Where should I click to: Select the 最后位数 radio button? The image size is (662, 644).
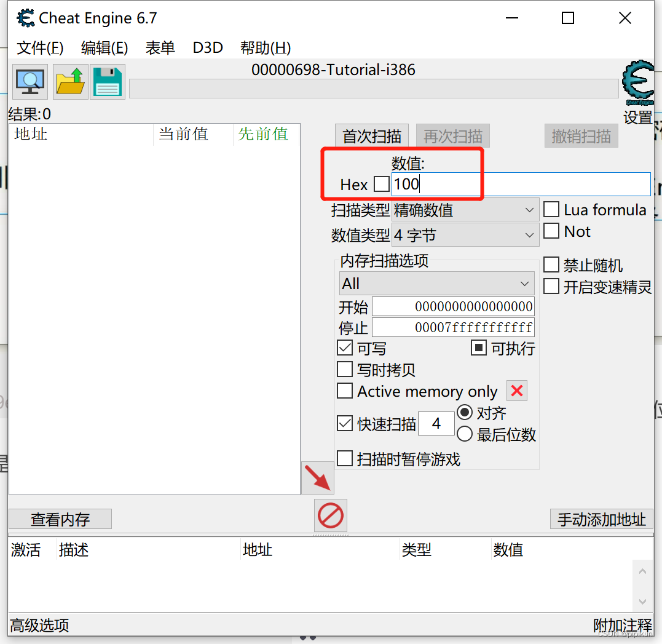click(465, 434)
